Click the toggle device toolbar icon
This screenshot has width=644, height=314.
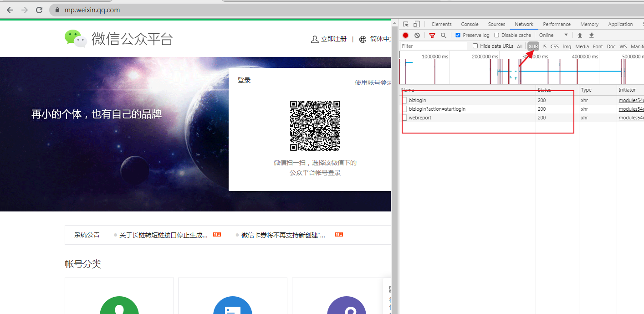tap(416, 24)
